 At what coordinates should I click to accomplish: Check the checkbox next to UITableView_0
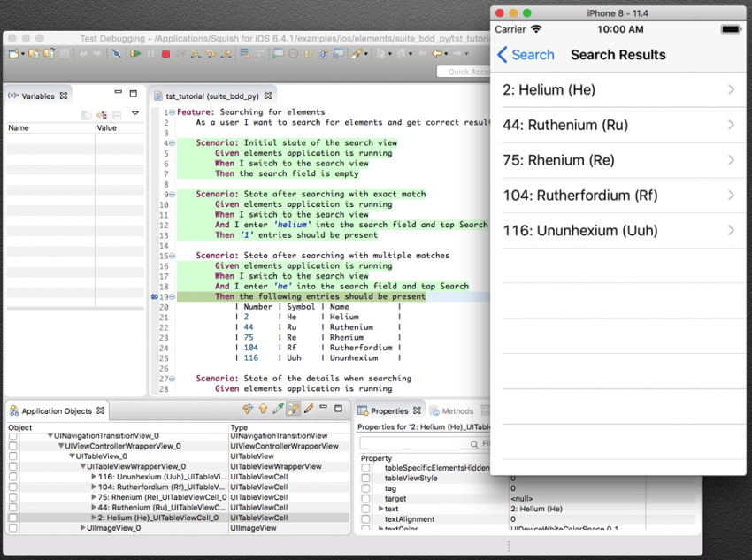pyautogui.click(x=12, y=456)
